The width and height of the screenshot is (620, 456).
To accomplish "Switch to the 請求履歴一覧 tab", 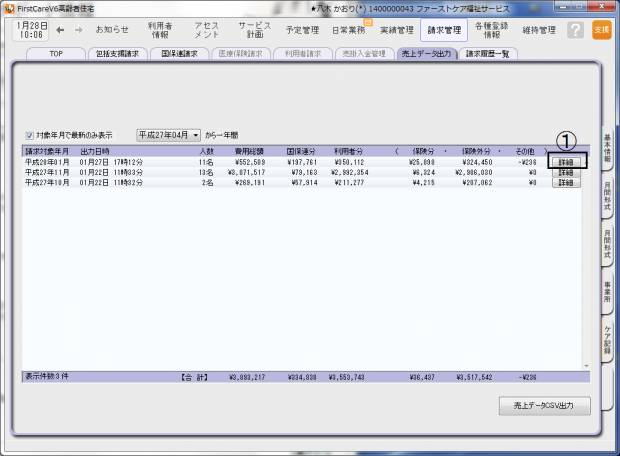I will pyautogui.click(x=490, y=54).
